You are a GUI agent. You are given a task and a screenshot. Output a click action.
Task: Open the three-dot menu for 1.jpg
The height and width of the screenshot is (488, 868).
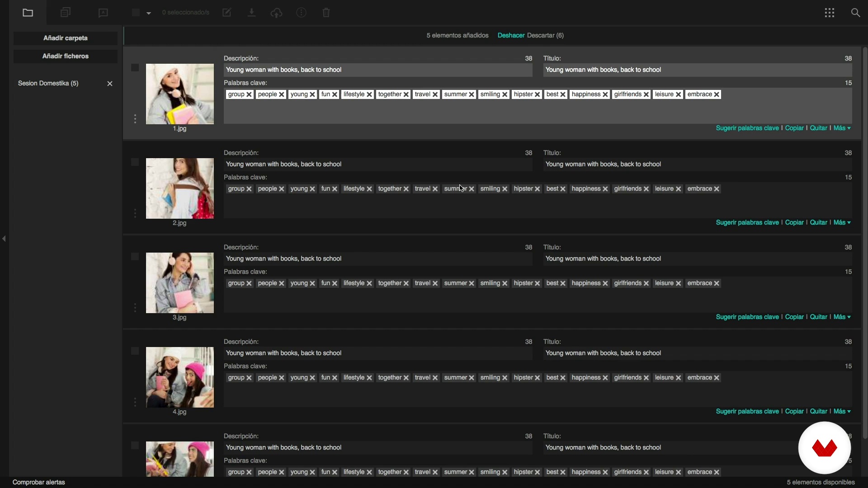coord(135,119)
